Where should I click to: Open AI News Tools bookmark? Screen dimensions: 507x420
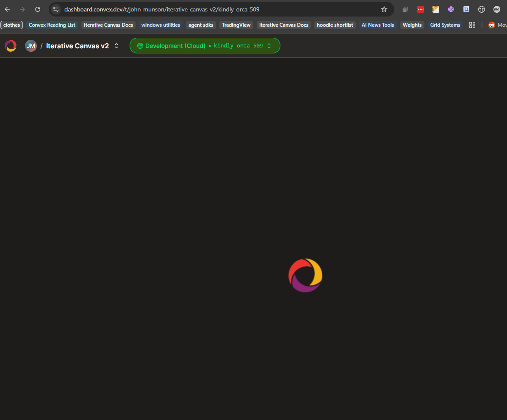pyautogui.click(x=378, y=25)
